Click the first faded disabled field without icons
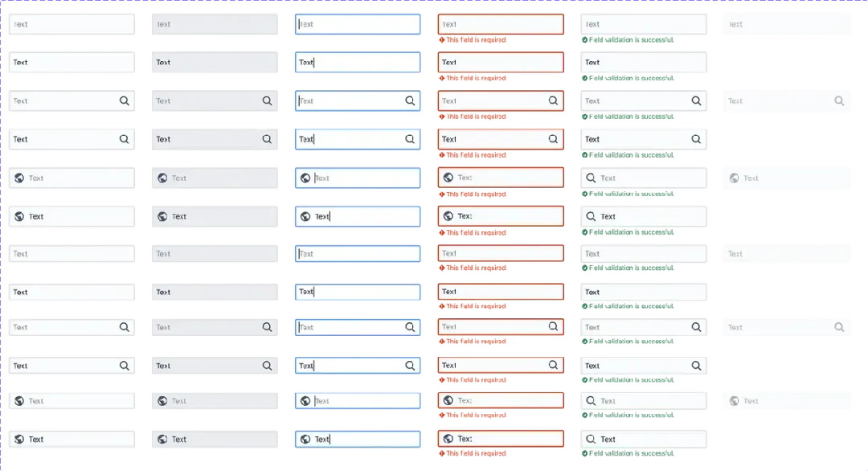Screen dimensions: 868x471 (787, 24)
